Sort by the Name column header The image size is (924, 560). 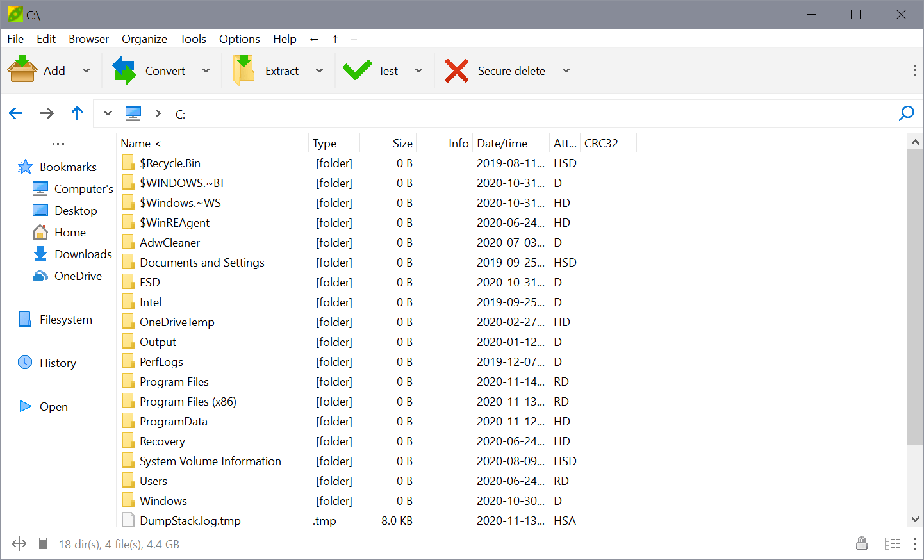tap(213, 144)
